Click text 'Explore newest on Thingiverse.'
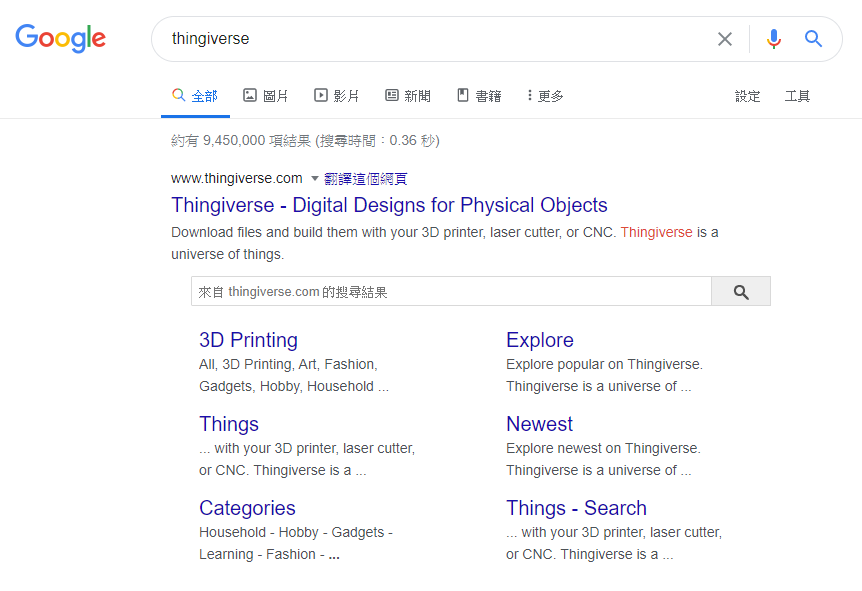The height and width of the screenshot is (591, 862). [x=603, y=448]
